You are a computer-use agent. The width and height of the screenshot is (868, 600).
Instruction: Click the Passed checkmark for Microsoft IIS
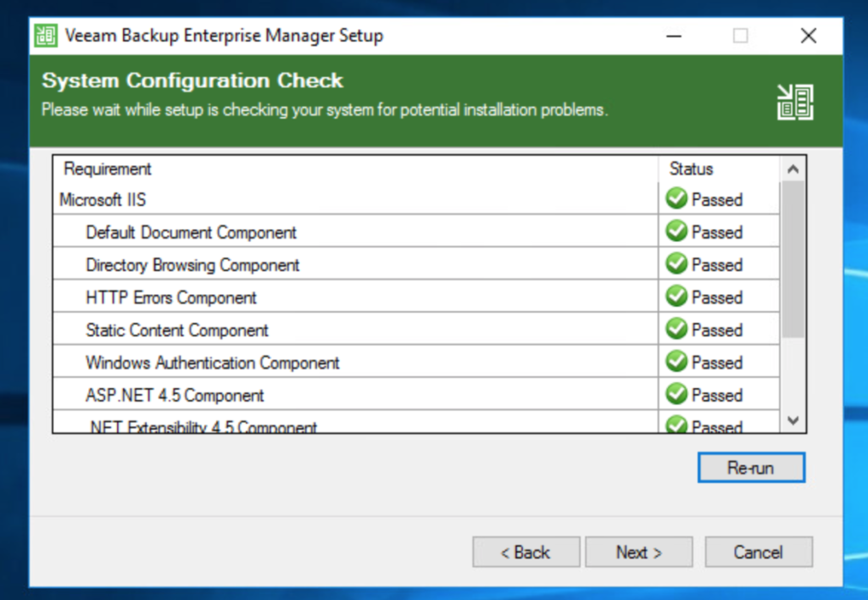[676, 198]
